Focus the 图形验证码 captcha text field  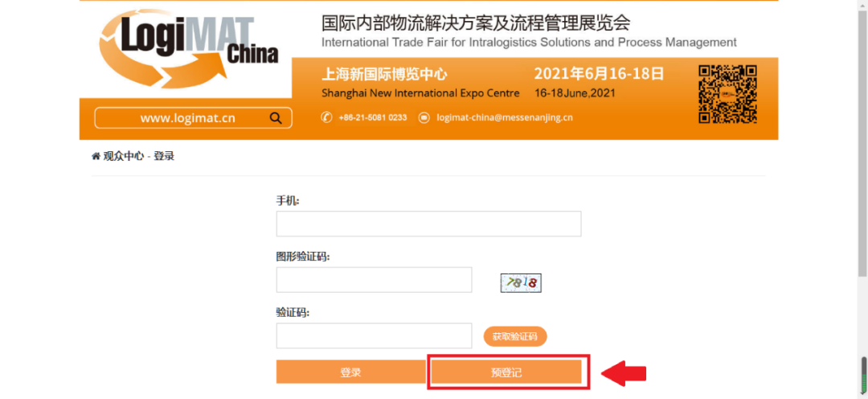click(375, 280)
